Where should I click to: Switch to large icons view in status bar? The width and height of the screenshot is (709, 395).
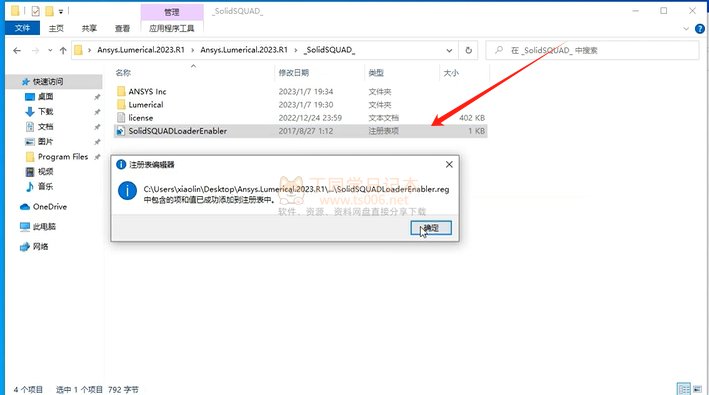697,389
